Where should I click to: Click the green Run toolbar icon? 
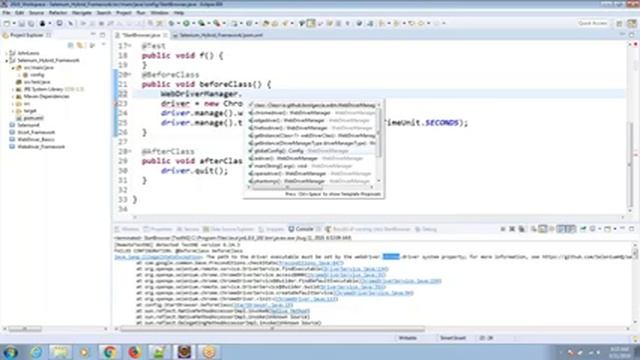pyautogui.click(x=186, y=23)
